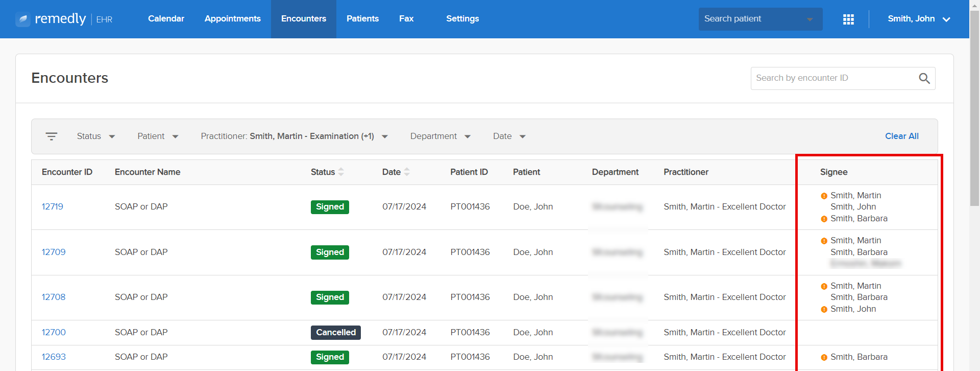Click Smith, Martin - Excellent Doctor in row 12693
The image size is (980, 371).
click(725, 357)
